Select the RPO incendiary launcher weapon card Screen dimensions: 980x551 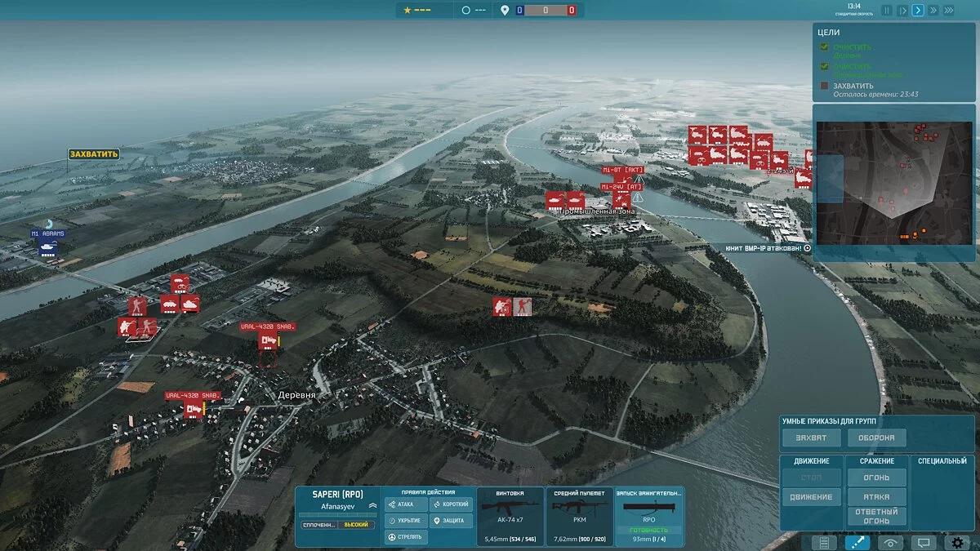click(x=649, y=517)
